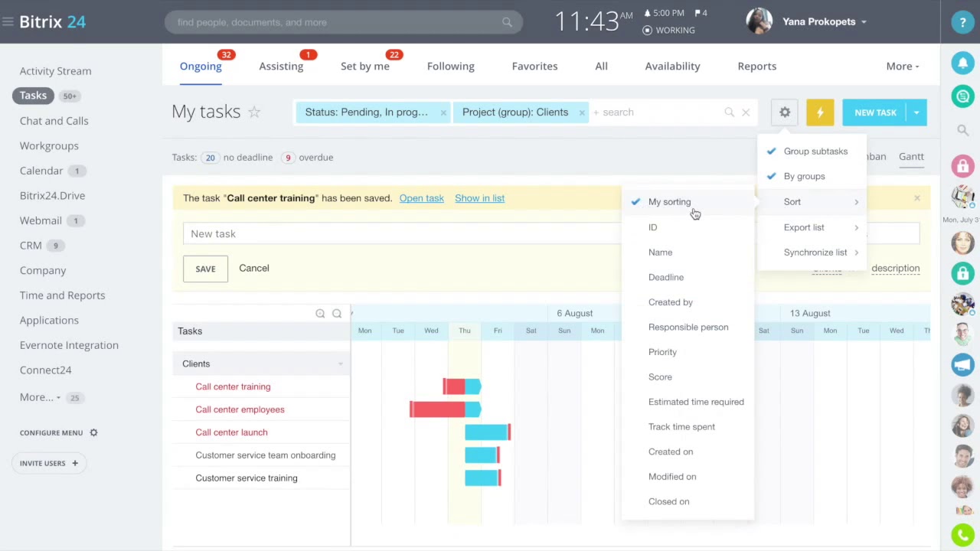The height and width of the screenshot is (551, 980).
Task: Click the pink lock icon in right sidebar
Action: [x=962, y=166]
